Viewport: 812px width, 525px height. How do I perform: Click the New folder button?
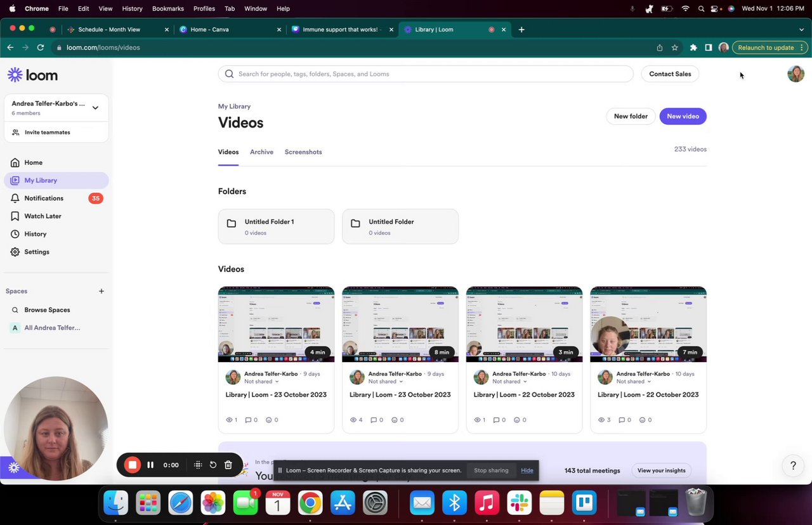click(631, 116)
